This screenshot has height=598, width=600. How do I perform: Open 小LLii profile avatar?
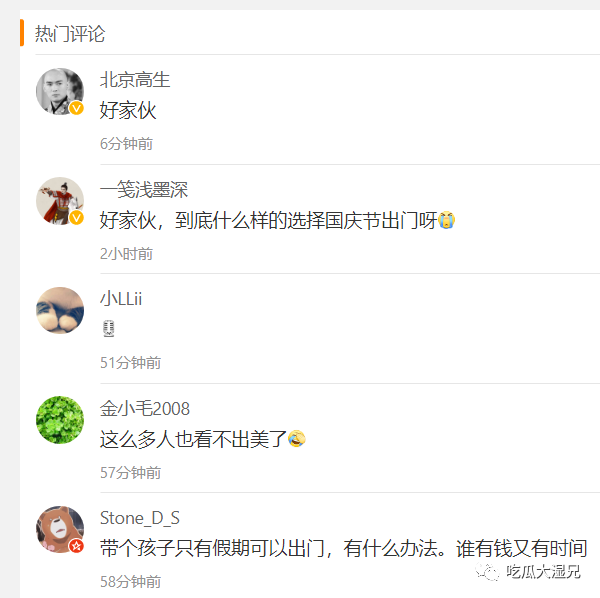60,310
